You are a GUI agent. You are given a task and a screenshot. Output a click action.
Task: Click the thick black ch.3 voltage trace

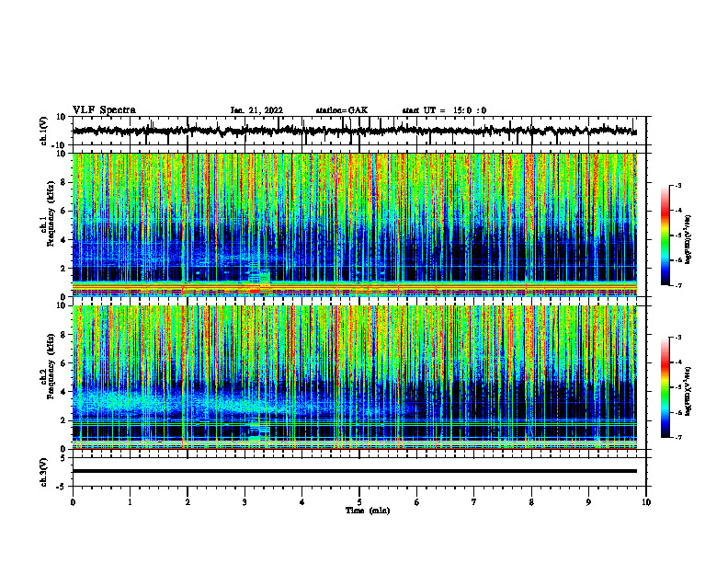[354, 471]
